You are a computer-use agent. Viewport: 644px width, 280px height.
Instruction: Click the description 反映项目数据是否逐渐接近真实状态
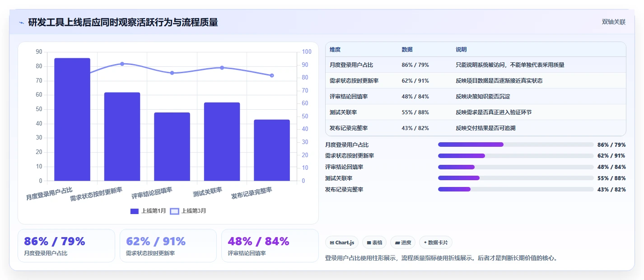point(499,81)
